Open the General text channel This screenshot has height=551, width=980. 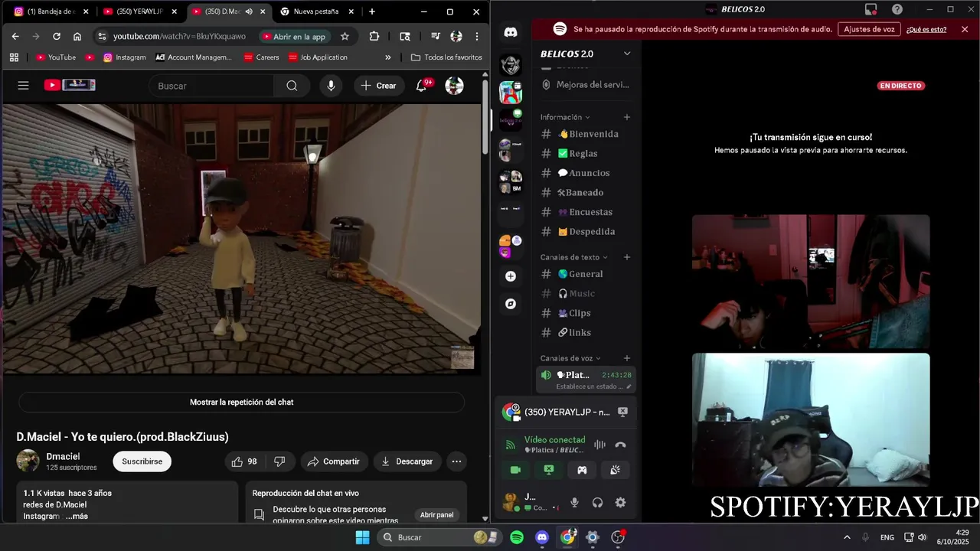point(586,274)
